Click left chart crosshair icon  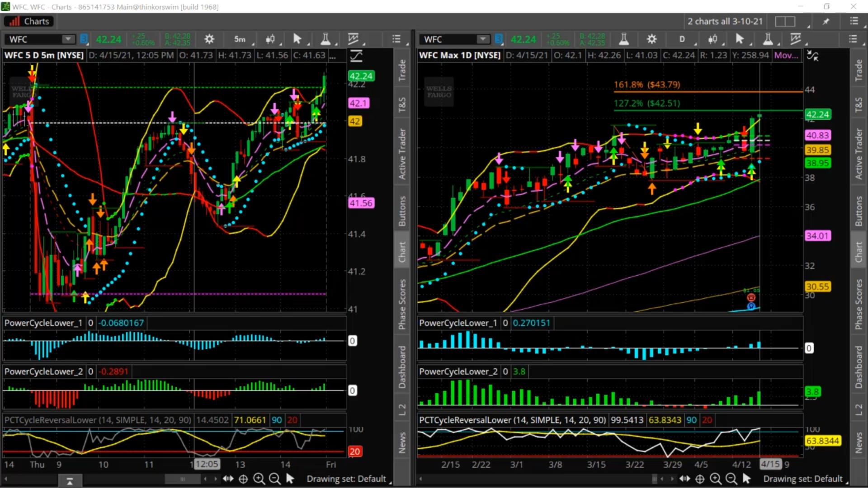[x=243, y=479]
